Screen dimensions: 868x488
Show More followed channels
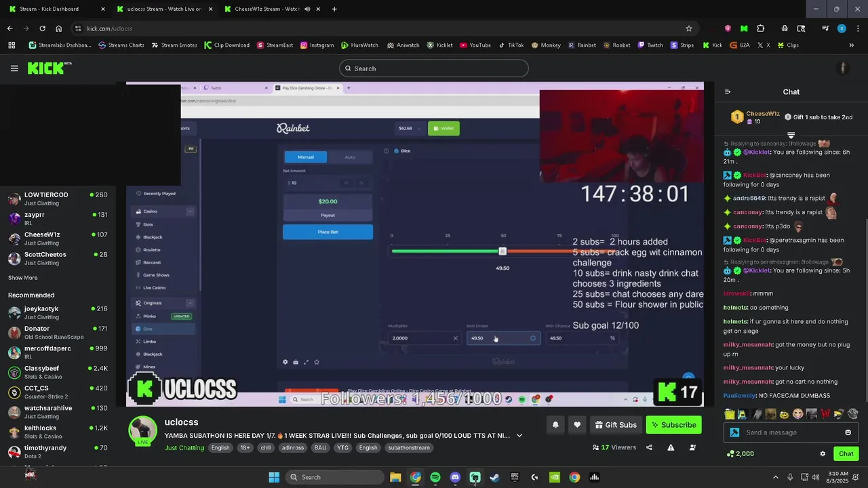tap(22, 278)
